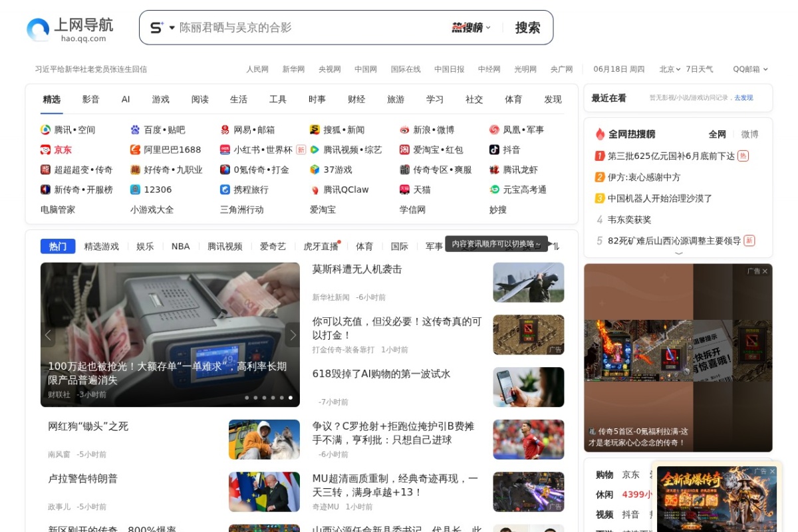Go to next carousel slide arrow
The height and width of the screenshot is (532, 798).
coord(293,335)
